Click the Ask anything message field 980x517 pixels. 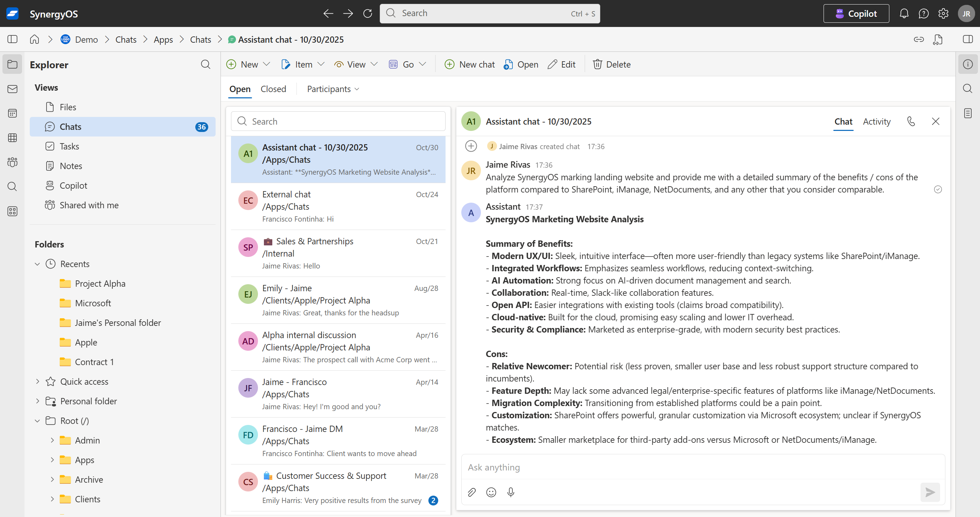click(x=692, y=467)
